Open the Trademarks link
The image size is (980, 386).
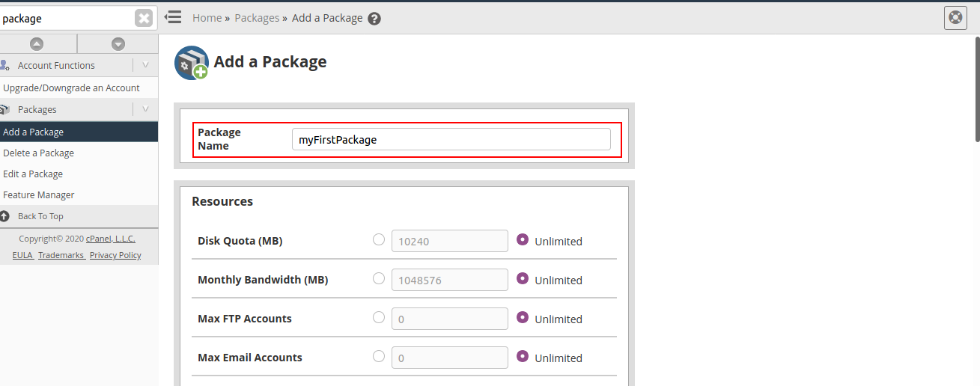click(61, 255)
